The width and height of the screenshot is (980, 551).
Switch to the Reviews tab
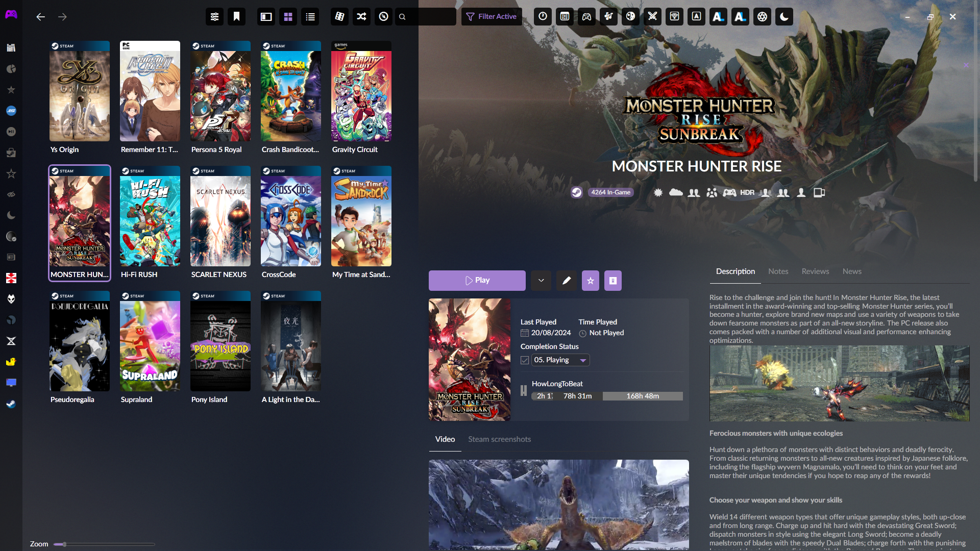click(x=815, y=271)
